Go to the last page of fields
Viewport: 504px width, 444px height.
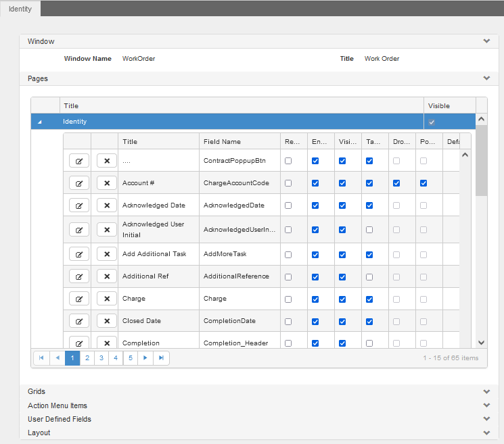click(161, 358)
